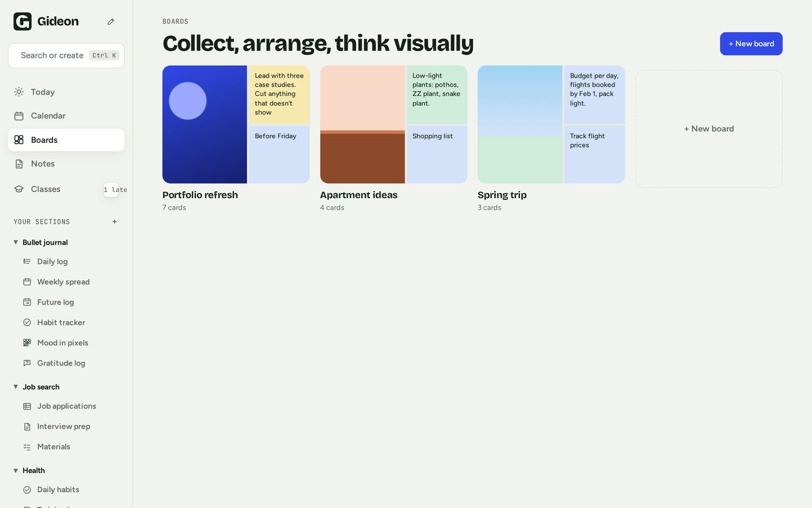Open the Notes page

66,164
